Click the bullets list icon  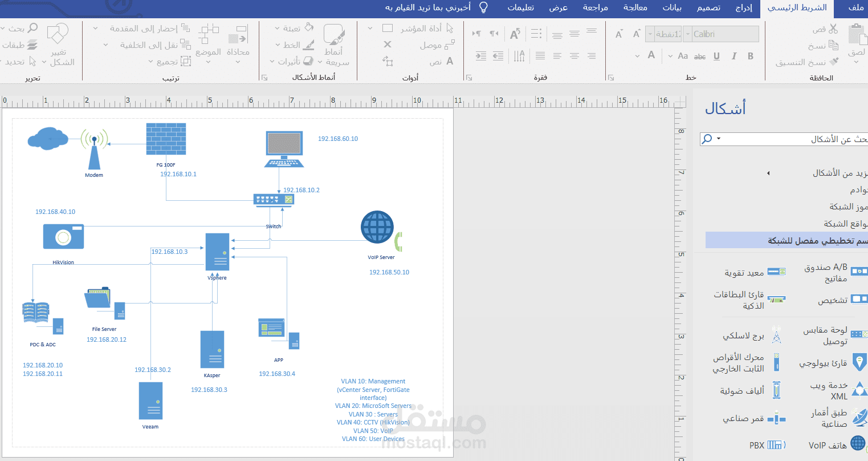[536, 34]
